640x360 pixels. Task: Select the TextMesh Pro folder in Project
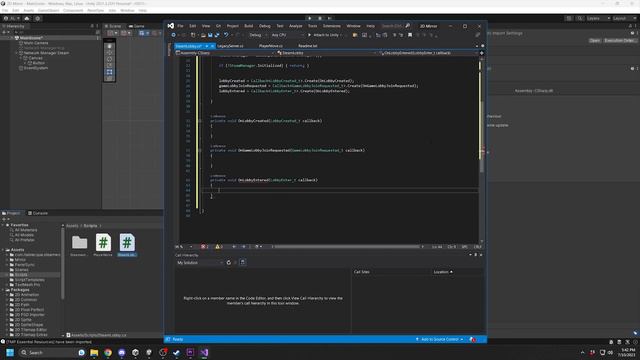click(x=27, y=284)
